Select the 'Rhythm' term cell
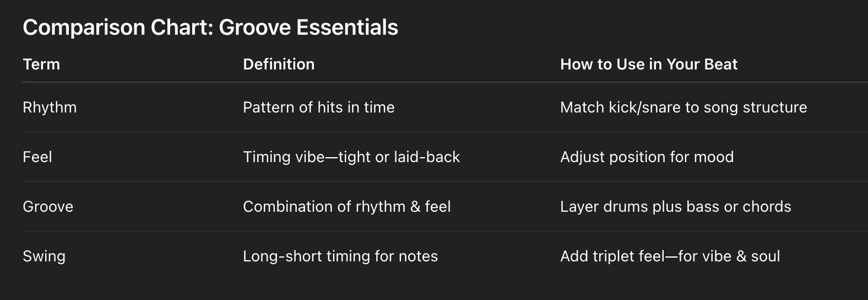The width and height of the screenshot is (868, 300). [x=50, y=108]
